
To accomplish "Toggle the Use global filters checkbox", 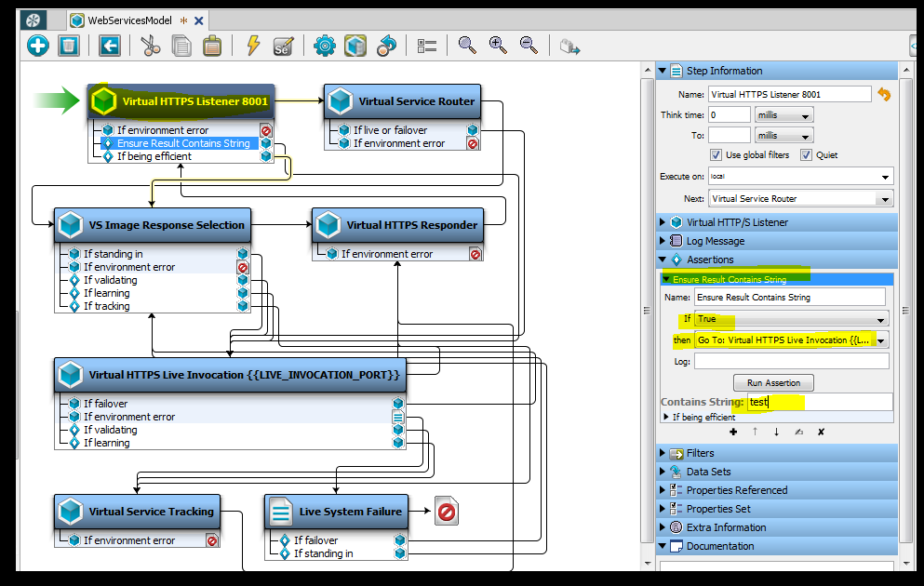I will [716, 155].
